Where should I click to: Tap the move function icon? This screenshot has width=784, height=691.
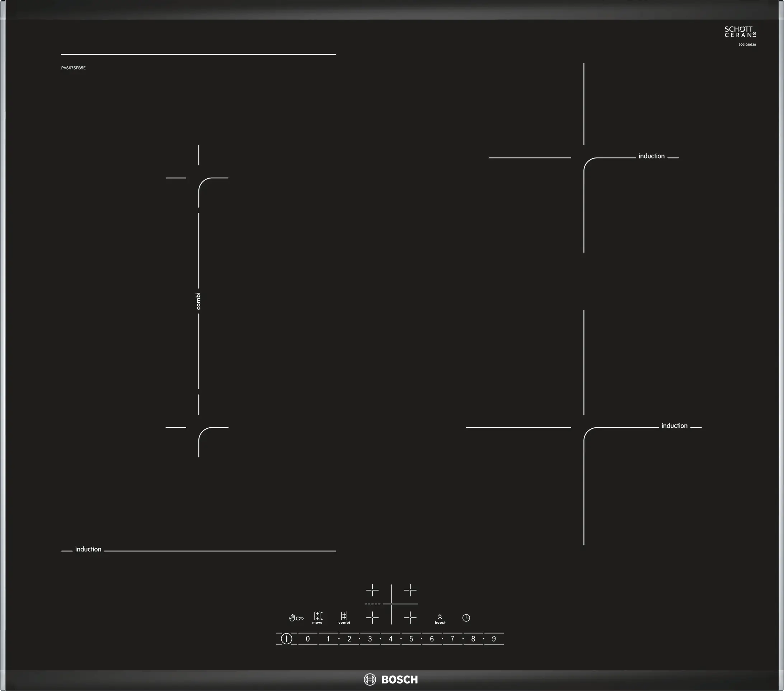318,617
